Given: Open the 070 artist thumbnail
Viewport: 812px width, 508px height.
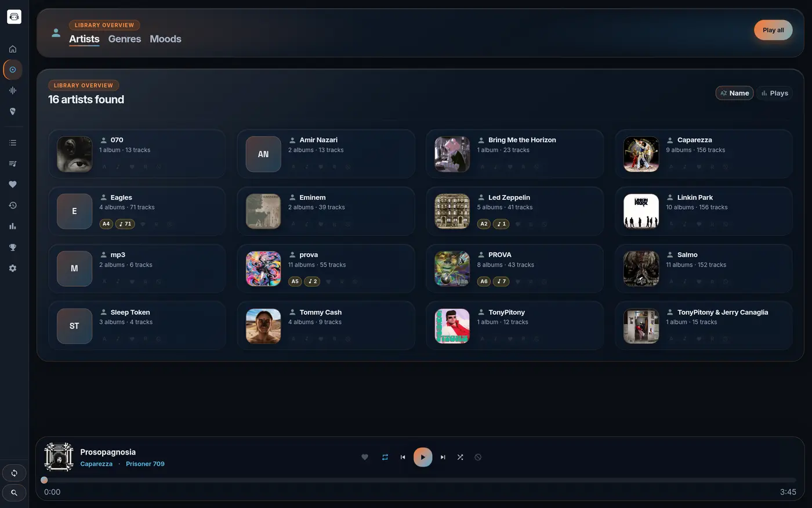Looking at the screenshot, I should (74, 154).
